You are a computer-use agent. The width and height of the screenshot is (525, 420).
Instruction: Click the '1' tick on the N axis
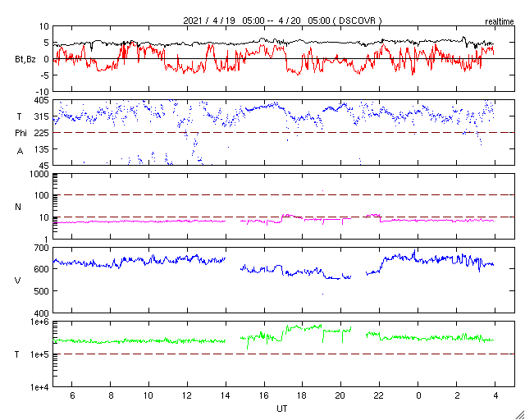(x=47, y=240)
